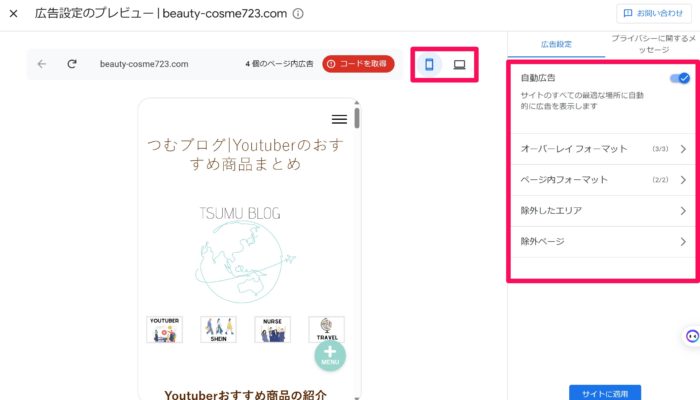Open the info icon beside the site title
The height and width of the screenshot is (400, 700).
click(x=298, y=14)
